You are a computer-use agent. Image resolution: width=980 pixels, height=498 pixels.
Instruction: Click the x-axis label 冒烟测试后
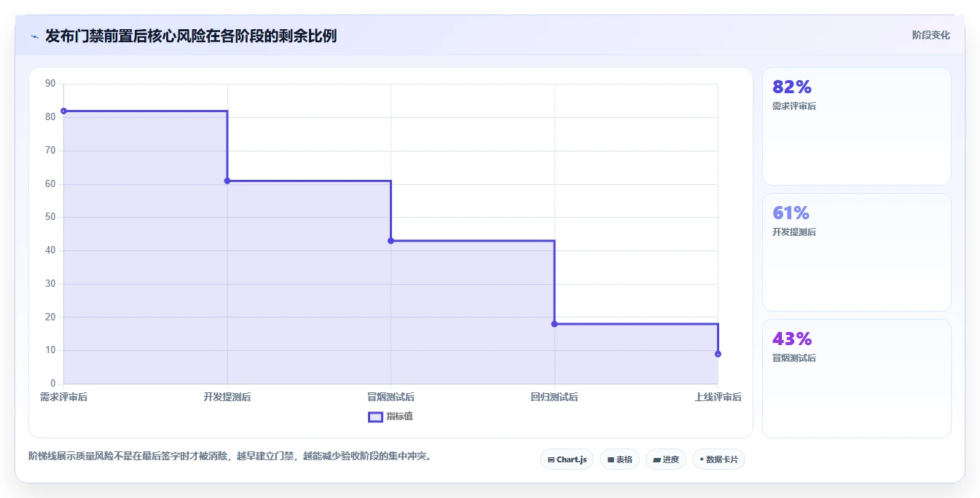coord(391,397)
